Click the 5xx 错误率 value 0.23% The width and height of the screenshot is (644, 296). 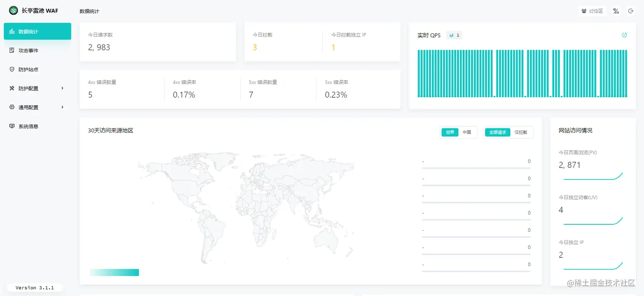coord(336,95)
